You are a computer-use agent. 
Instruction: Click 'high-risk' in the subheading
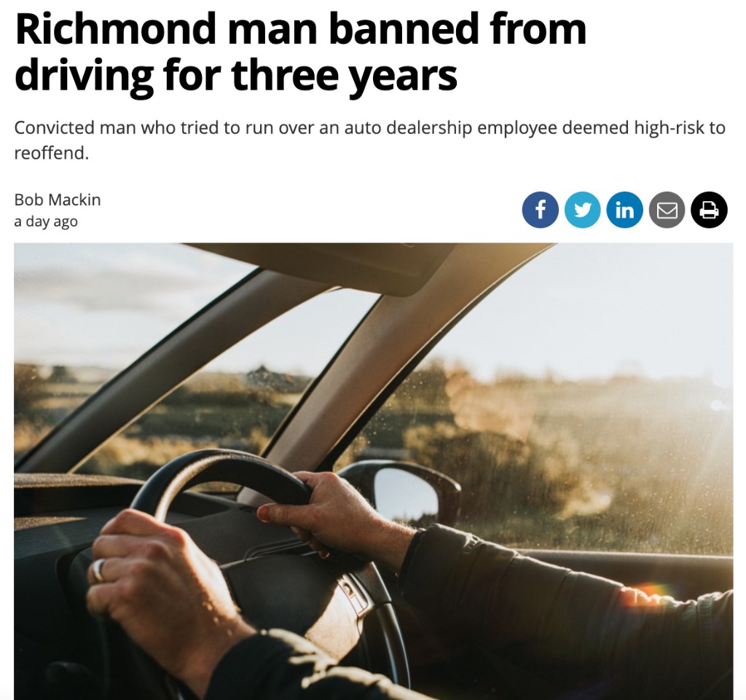tap(668, 128)
